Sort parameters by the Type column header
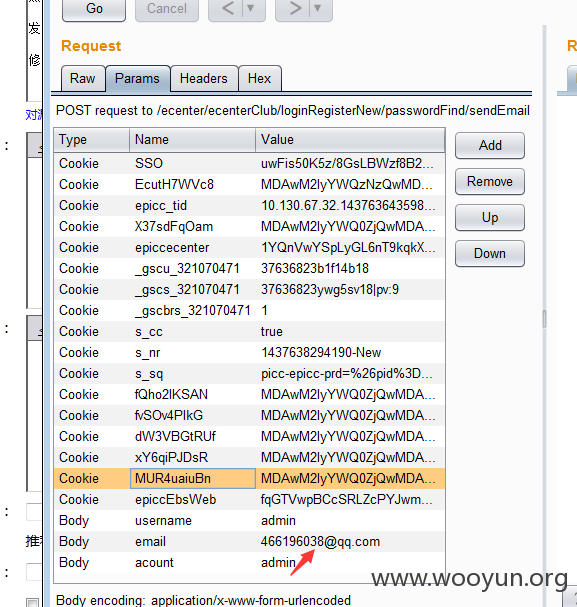 point(91,140)
